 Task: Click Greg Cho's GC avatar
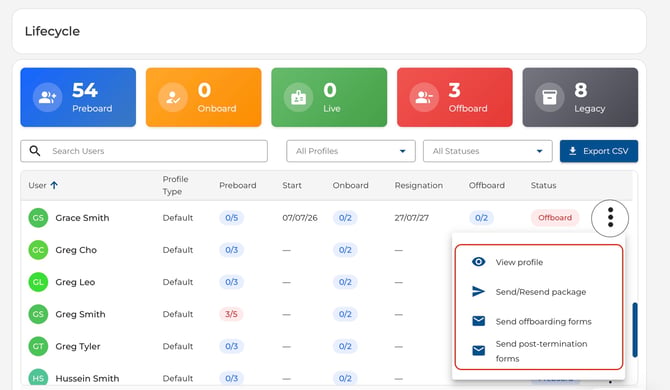coord(38,250)
